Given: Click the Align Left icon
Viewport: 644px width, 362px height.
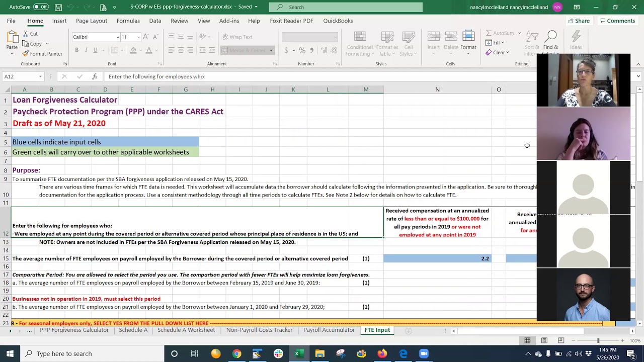Looking at the screenshot, I should [172, 50].
